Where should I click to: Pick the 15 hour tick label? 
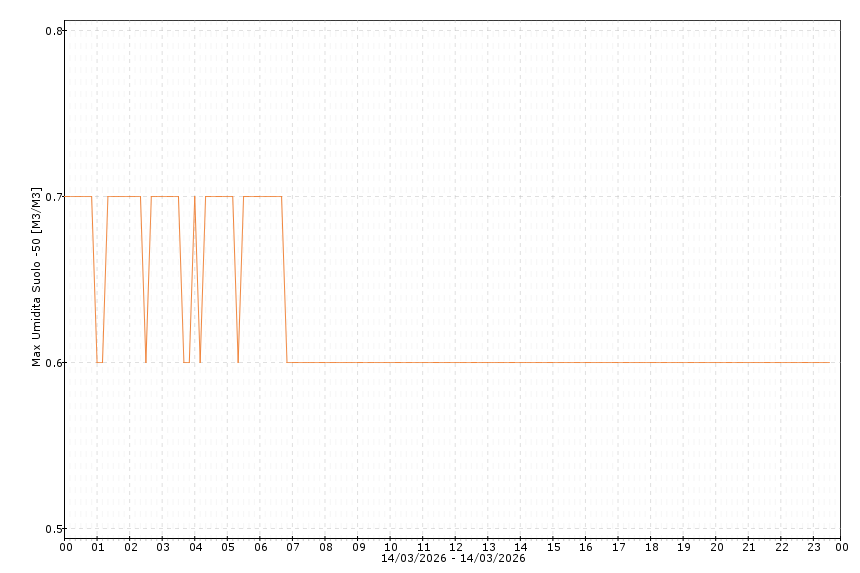point(553,547)
